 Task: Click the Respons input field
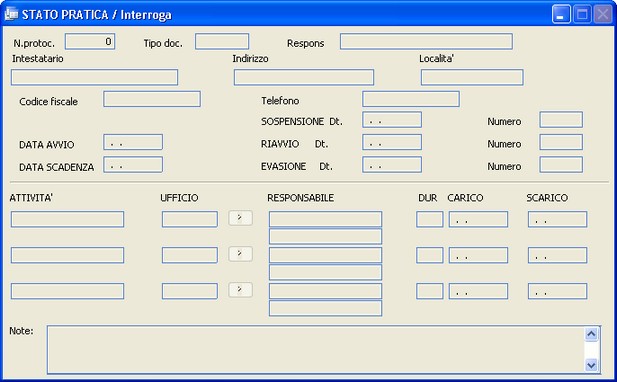426,41
